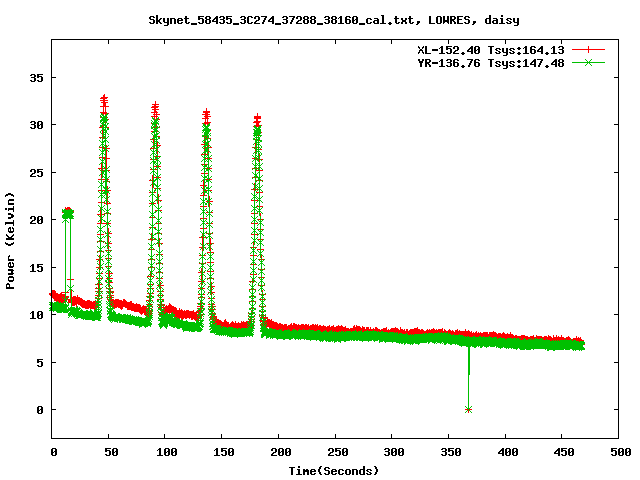Viewport: 640px width, 480px height.
Task: Click the x-axis tick label 400
Action: tap(507, 452)
